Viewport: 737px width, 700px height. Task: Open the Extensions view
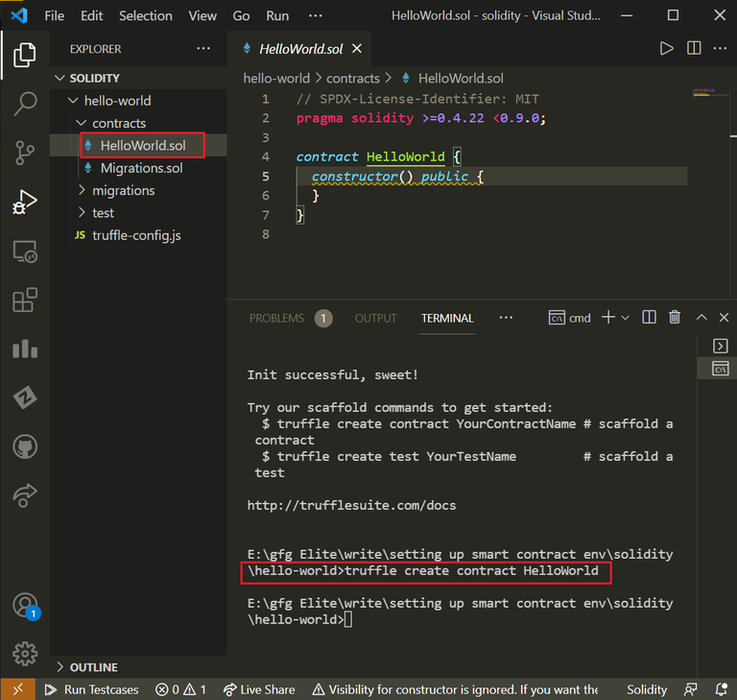tap(25, 301)
